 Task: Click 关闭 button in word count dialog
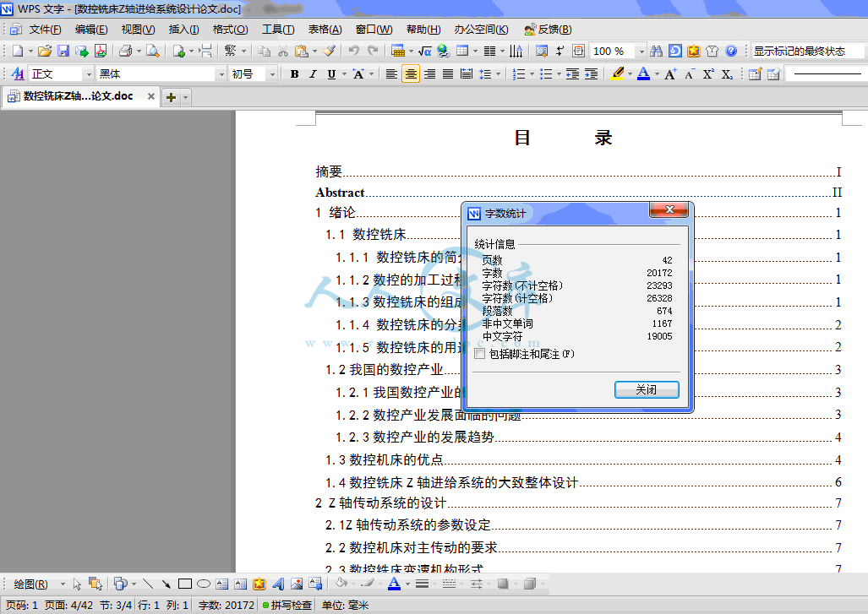(647, 389)
